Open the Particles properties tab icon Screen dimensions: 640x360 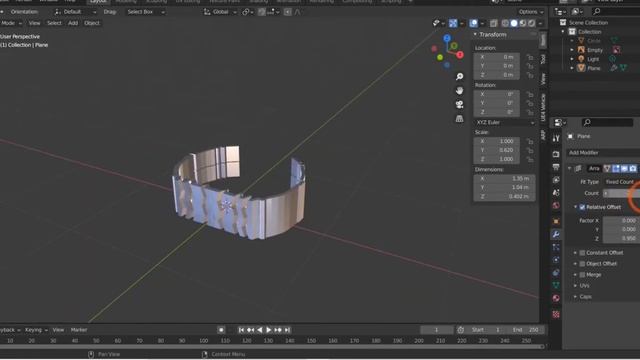556,247
